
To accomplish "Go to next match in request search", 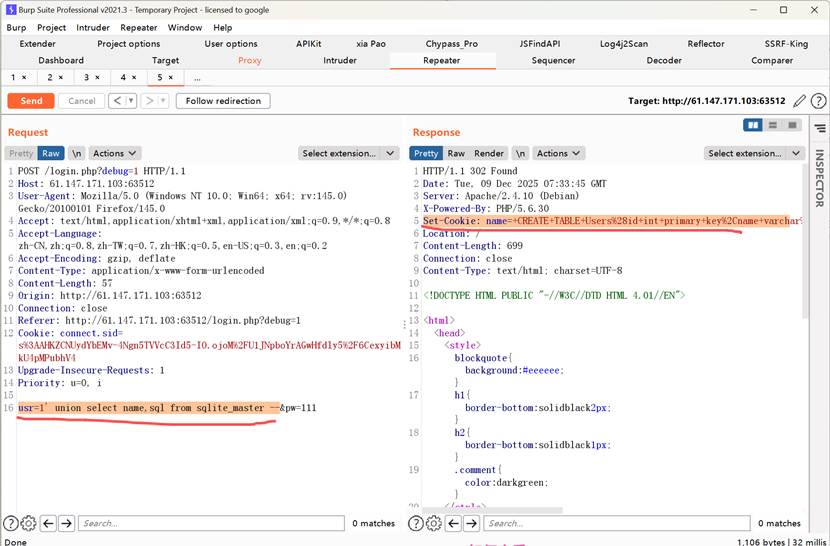I will (66, 523).
